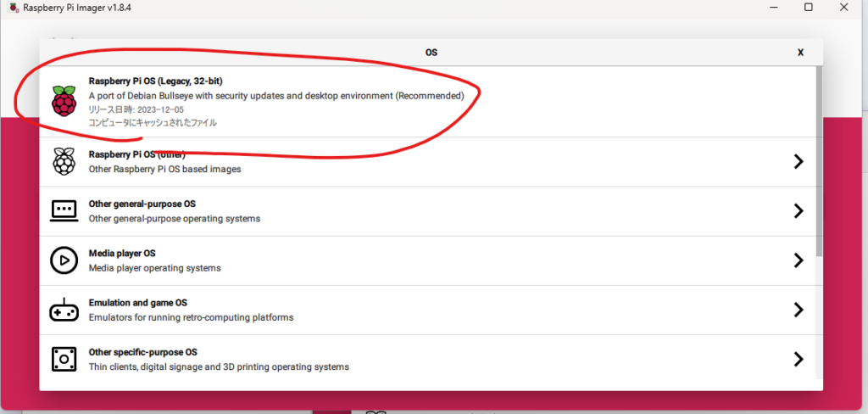868x414 pixels.
Task: Click the コンピュータにキャッシュされたファイル line
Action: click(153, 123)
